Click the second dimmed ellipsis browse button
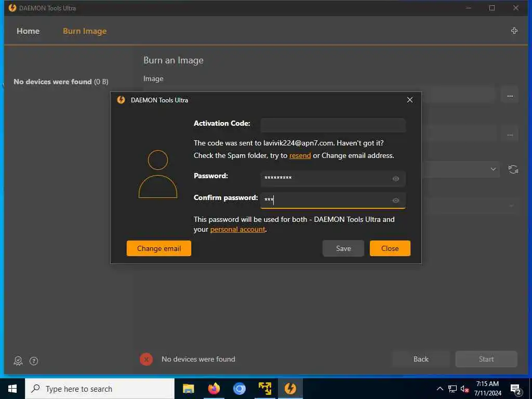 (510, 135)
